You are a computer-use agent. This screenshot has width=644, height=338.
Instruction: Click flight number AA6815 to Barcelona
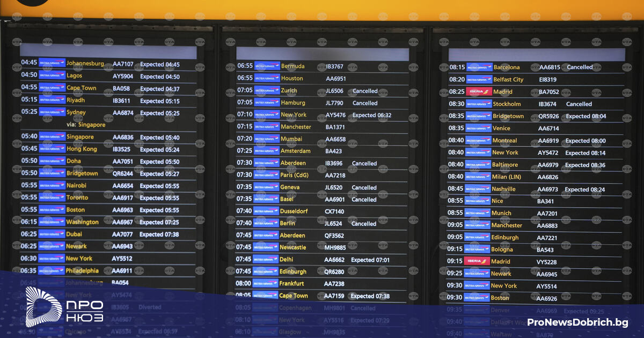click(x=550, y=68)
